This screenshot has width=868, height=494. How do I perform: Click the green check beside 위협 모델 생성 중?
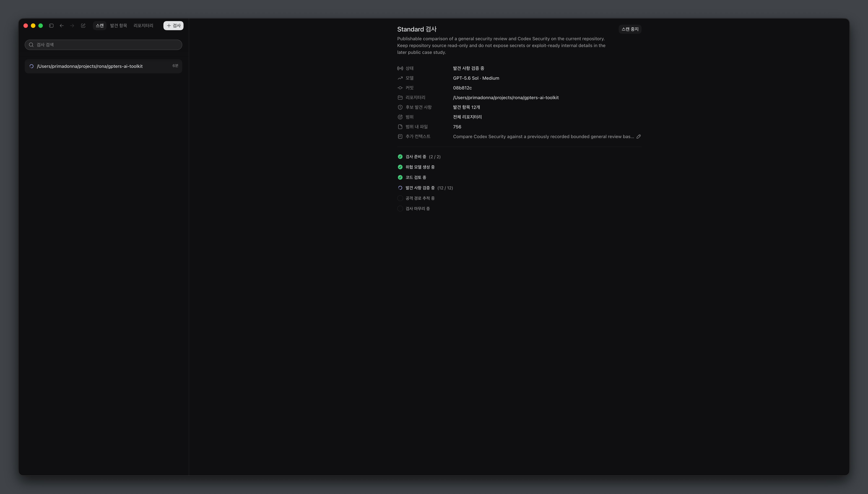(x=400, y=167)
